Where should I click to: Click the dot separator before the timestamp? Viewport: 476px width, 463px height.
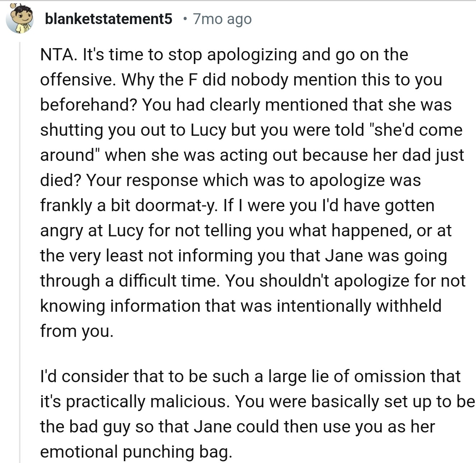tap(185, 19)
